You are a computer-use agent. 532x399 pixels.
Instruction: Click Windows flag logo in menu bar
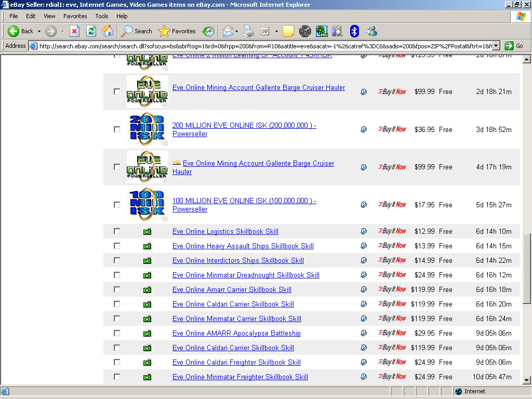(521, 16)
